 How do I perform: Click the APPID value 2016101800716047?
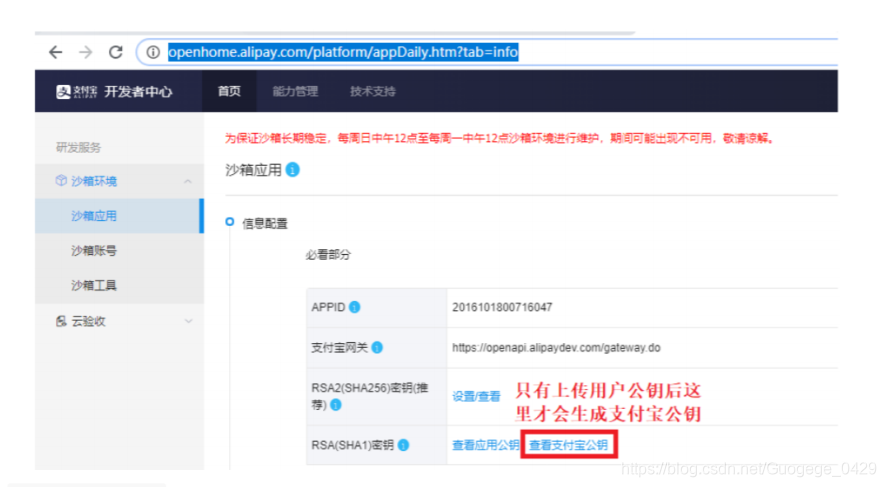point(502,307)
